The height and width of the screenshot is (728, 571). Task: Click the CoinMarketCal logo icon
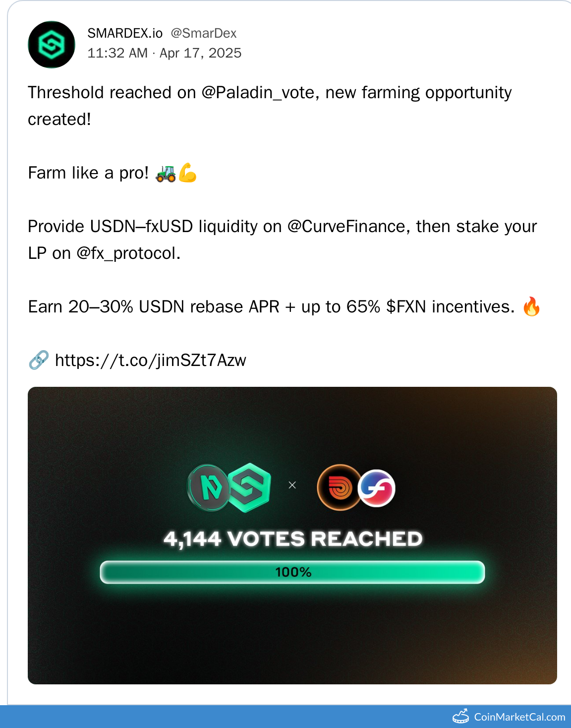(461, 717)
